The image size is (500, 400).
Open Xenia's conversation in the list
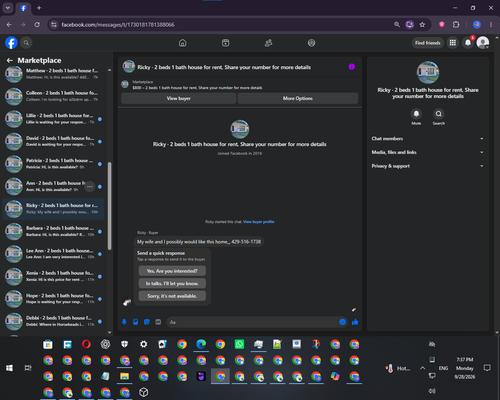pyautogui.click(x=53, y=276)
